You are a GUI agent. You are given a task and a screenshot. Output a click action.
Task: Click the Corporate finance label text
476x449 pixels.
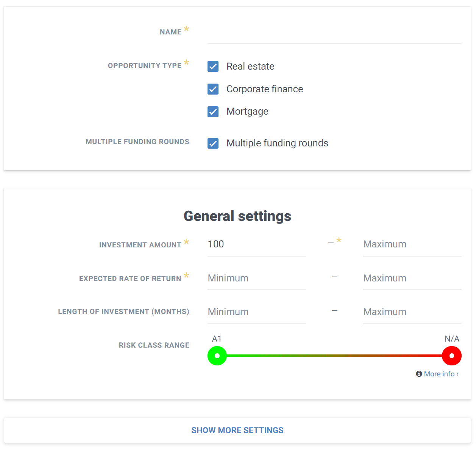click(x=265, y=89)
